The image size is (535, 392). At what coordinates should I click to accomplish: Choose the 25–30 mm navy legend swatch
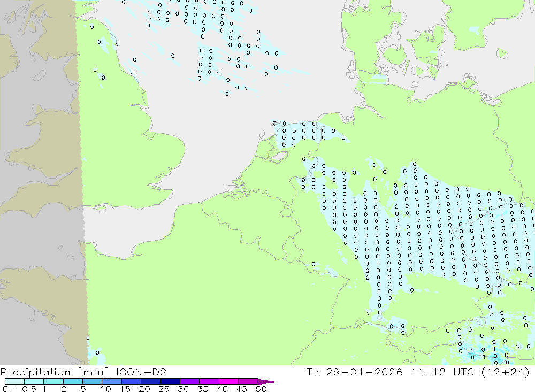(170, 381)
